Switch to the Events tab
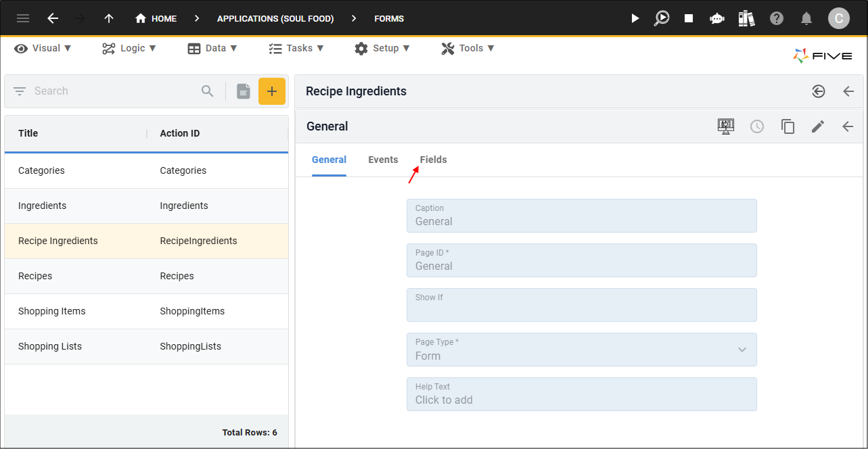868x449 pixels. (383, 160)
